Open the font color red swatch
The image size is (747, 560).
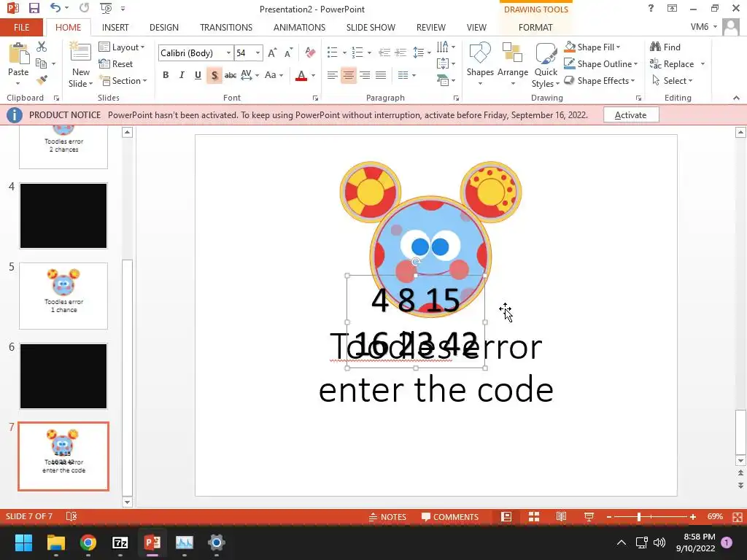click(x=301, y=75)
